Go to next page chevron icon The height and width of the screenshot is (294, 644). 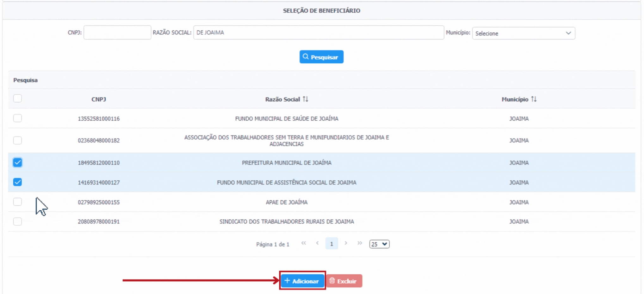coord(346,243)
